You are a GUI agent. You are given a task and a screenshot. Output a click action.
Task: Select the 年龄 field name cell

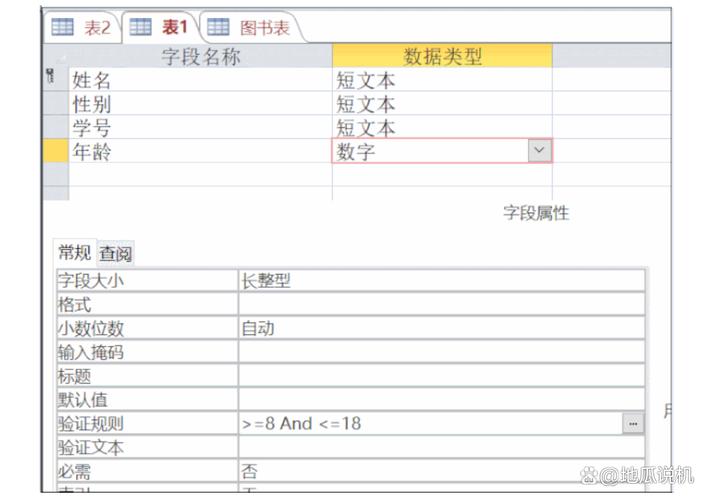pos(200,151)
